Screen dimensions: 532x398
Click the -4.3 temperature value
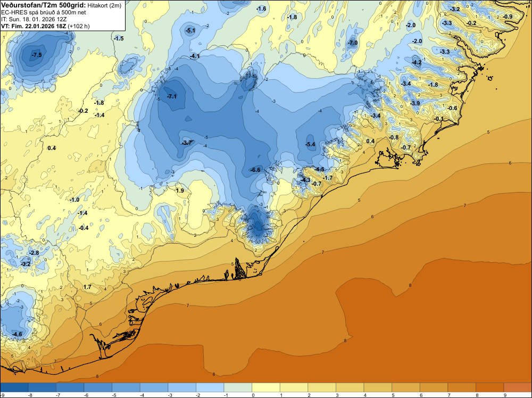coord(305,179)
